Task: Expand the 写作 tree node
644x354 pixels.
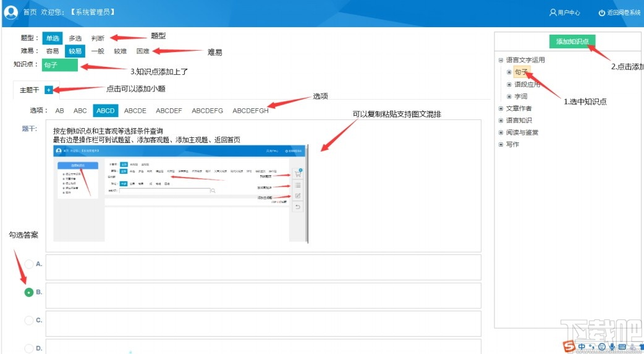Action: 501,144
